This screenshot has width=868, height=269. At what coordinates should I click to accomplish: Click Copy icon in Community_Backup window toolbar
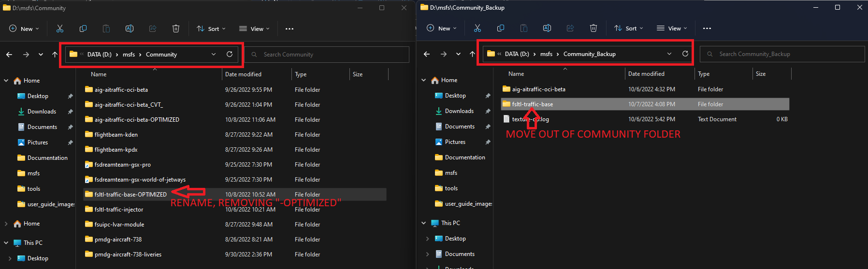[x=501, y=28]
